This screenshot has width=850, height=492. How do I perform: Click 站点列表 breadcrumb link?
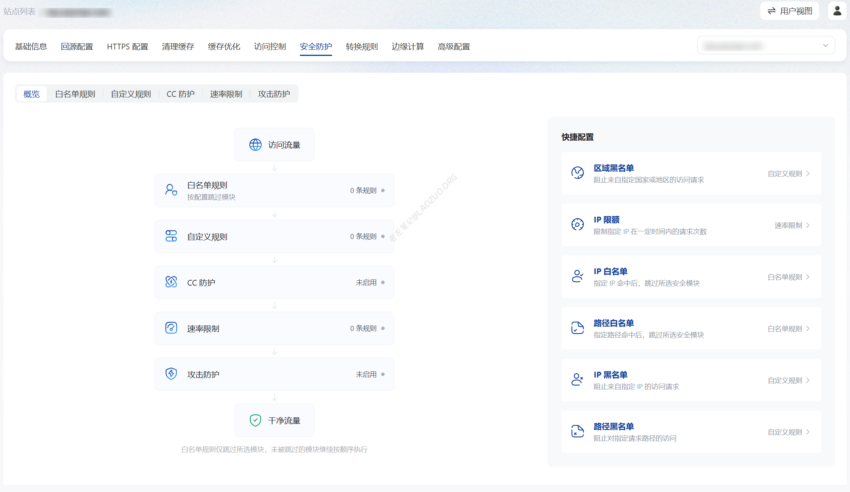20,11
